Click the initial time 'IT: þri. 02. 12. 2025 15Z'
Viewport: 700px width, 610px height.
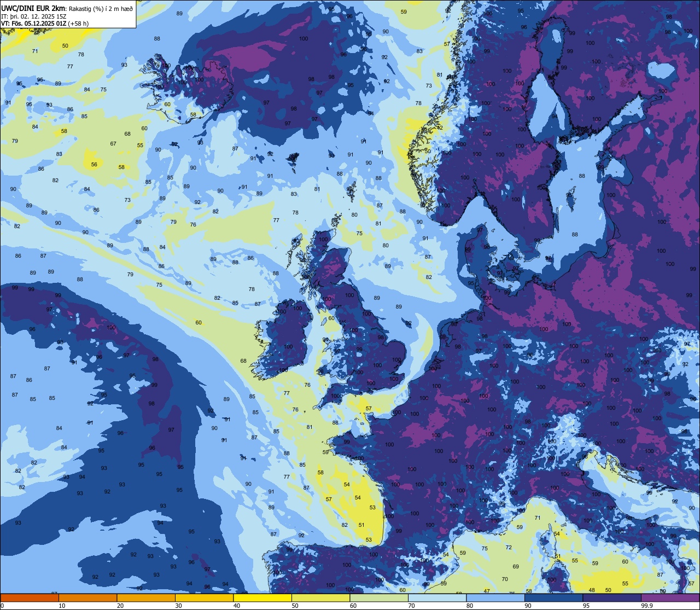(34, 16)
